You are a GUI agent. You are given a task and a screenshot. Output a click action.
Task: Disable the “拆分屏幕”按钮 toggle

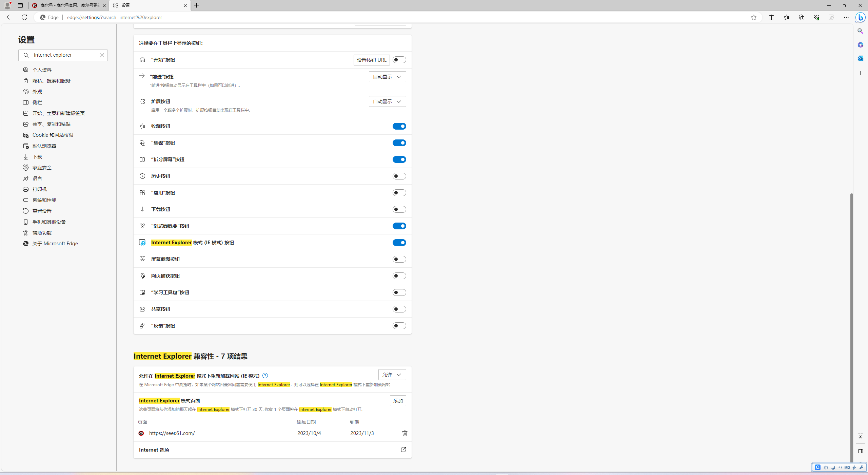tap(399, 159)
